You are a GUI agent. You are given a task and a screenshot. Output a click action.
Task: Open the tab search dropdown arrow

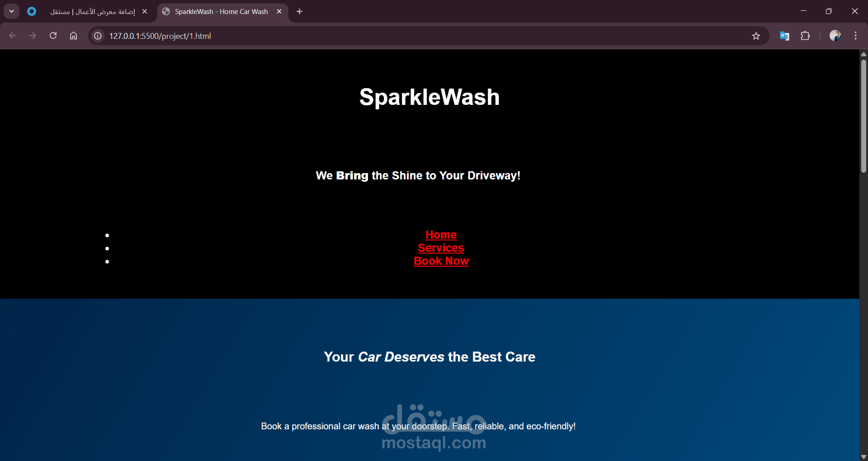(11, 11)
